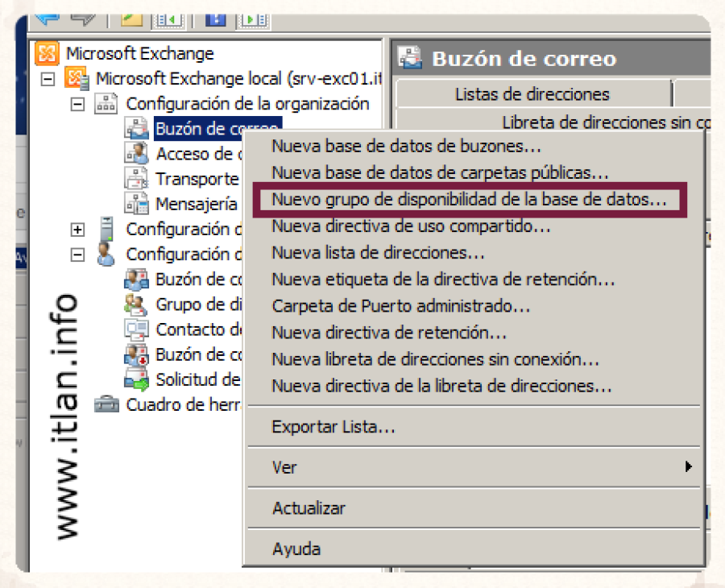Switch to Listas de direcciones tab
The height and width of the screenshot is (588, 725).
click(532, 94)
